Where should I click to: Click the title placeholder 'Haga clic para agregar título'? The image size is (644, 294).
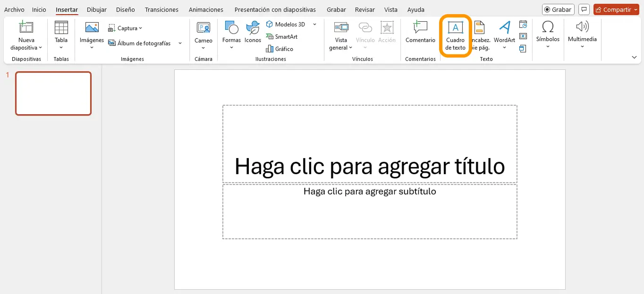(x=370, y=143)
